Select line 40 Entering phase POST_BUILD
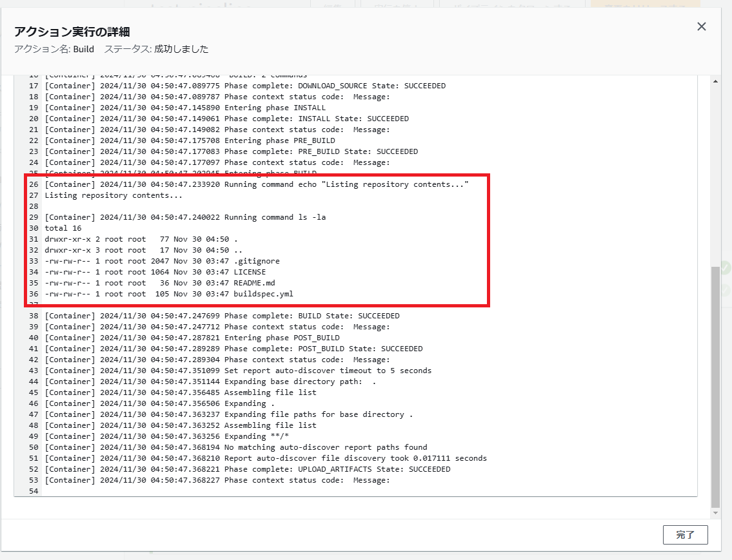The image size is (732, 560). coord(192,338)
